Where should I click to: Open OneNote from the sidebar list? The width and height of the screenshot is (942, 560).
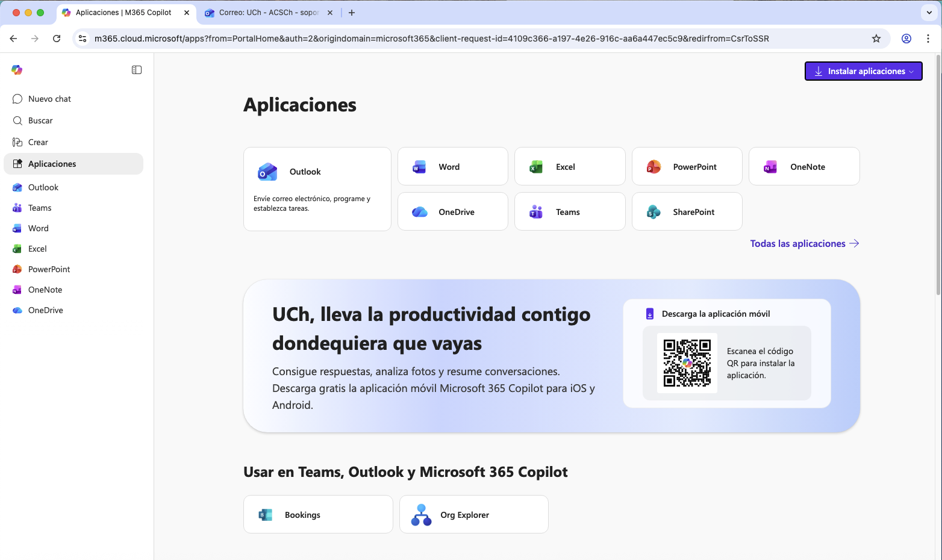coord(73,290)
